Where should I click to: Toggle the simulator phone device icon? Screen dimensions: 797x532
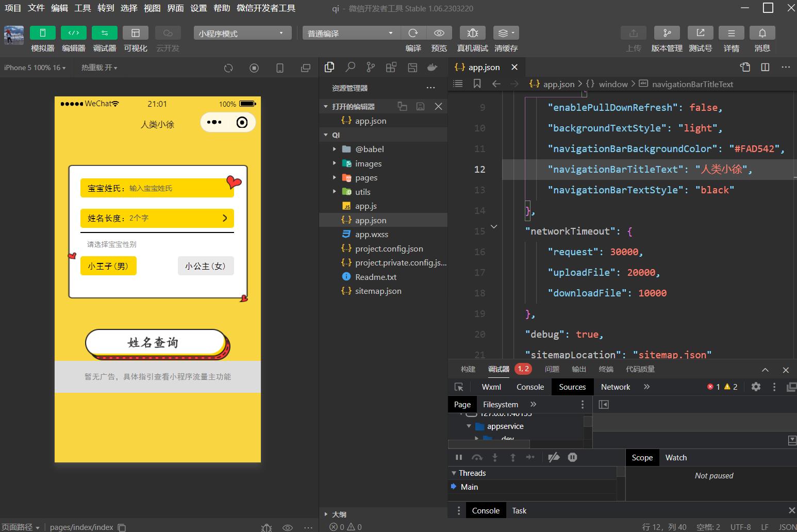(280, 68)
